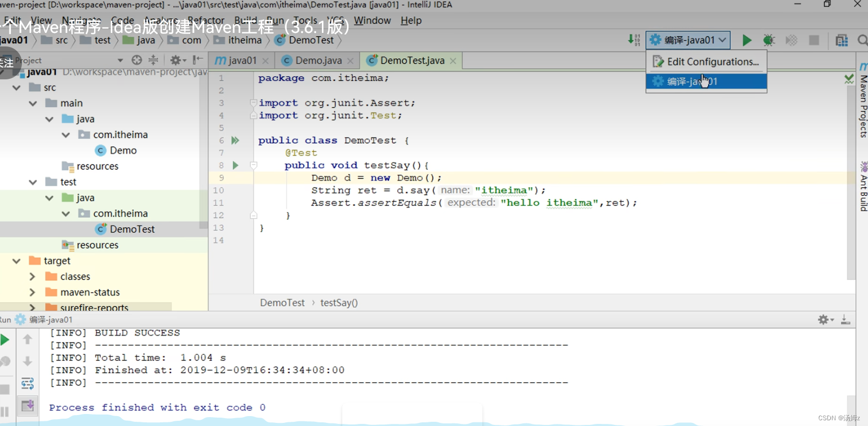Run testSay method via gutter arrow
Image resolution: width=868 pixels, height=426 pixels.
point(235,165)
